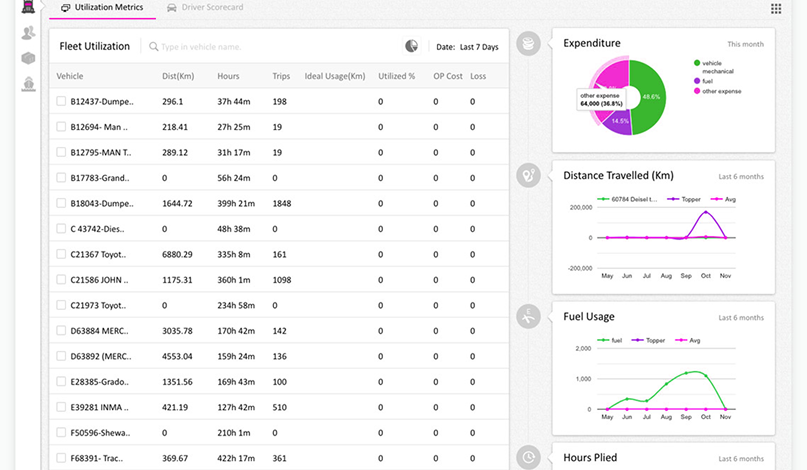This screenshot has height=470, width=807.
Task: Change the Expenditure 'This month' period selector
Action: (745, 45)
